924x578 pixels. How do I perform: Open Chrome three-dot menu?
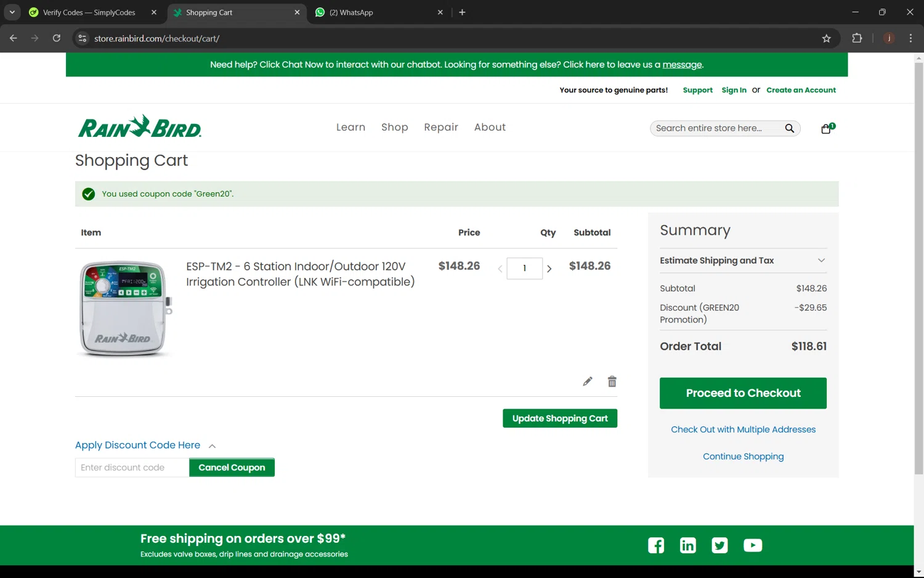point(910,38)
